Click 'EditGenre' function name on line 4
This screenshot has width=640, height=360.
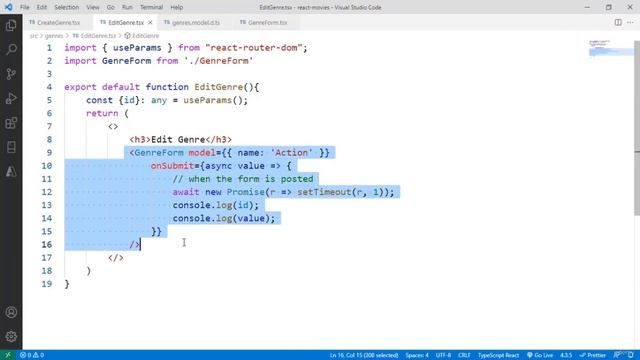tap(218, 87)
